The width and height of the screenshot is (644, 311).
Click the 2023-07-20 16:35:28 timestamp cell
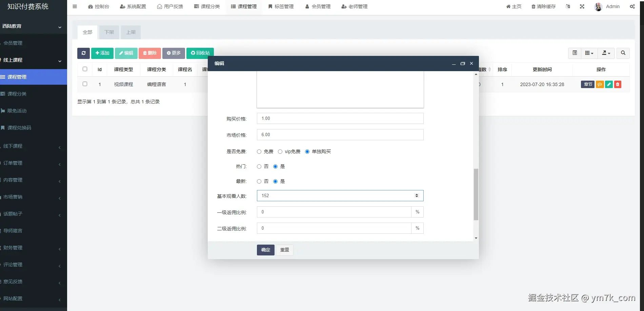542,84
